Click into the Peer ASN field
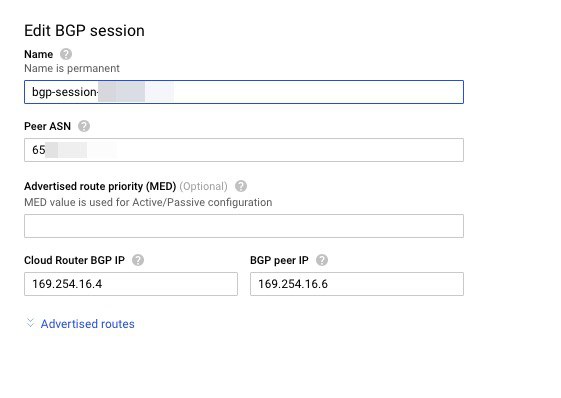This screenshot has width=561, height=398. point(244,150)
